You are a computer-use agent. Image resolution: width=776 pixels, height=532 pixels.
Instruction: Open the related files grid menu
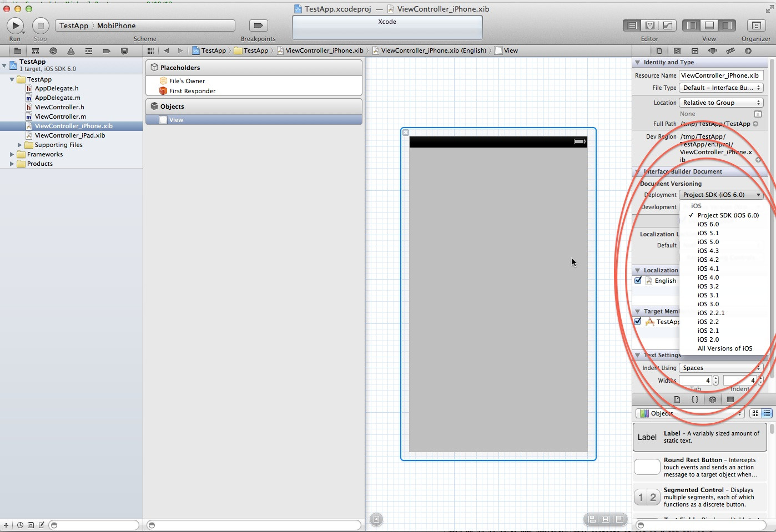150,50
